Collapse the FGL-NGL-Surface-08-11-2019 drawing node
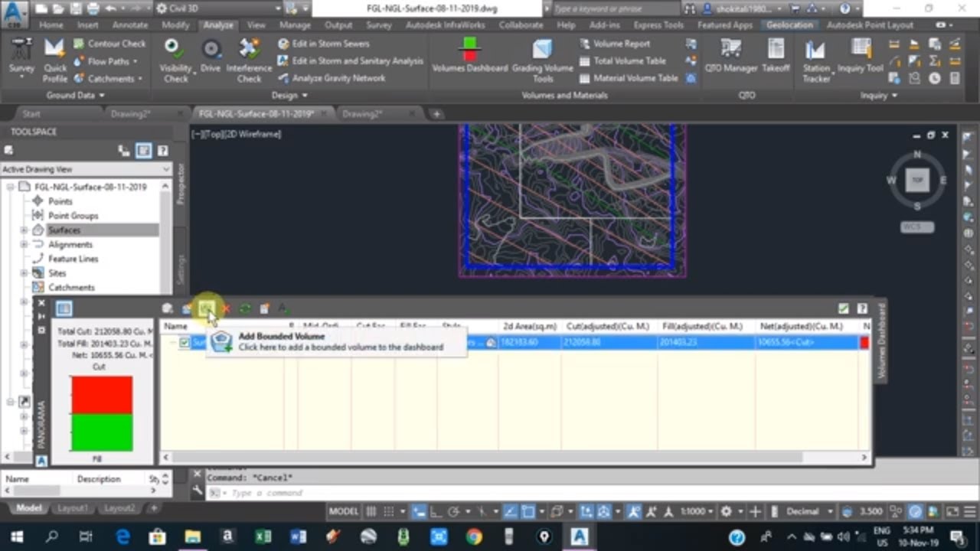This screenshot has width=980, height=551. click(9, 187)
